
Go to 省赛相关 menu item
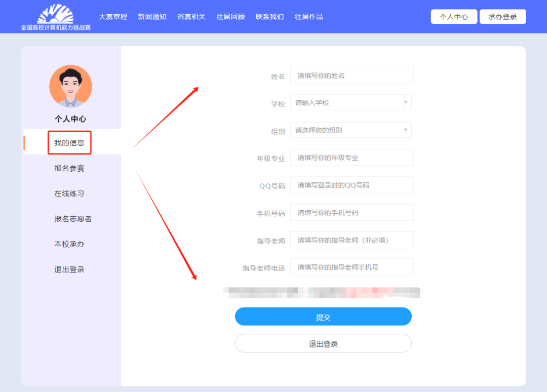coord(191,17)
